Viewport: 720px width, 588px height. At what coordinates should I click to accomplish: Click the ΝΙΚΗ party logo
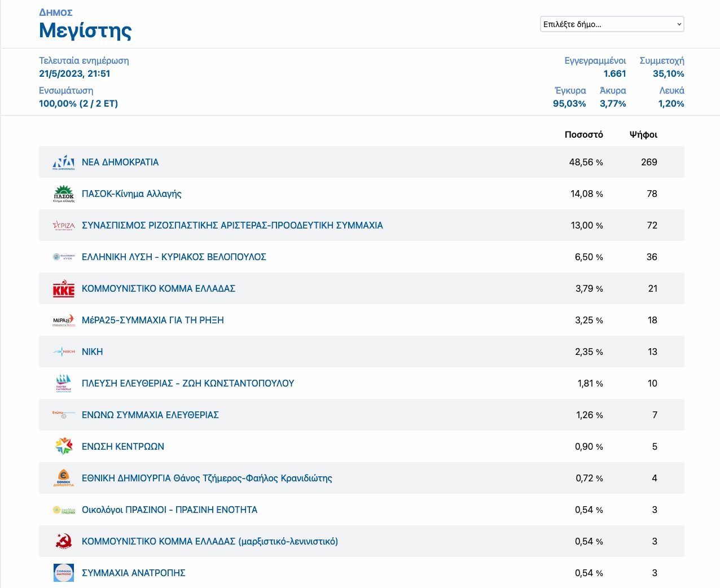pyautogui.click(x=63, y=352)
